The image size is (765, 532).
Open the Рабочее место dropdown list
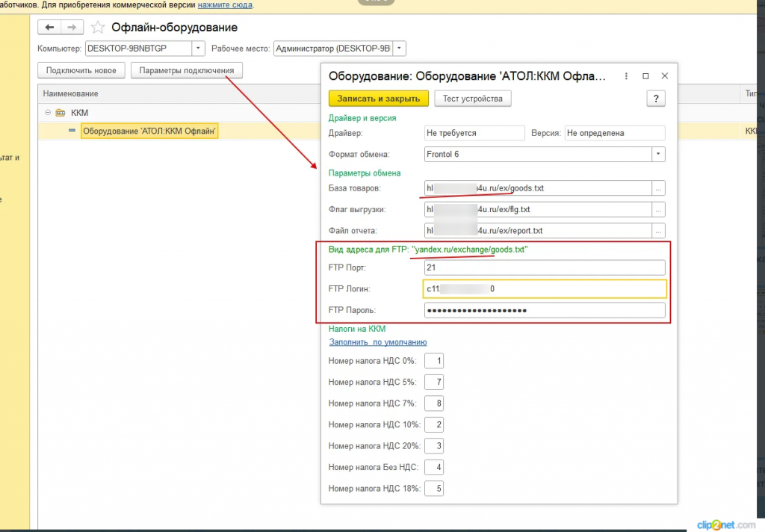click(399, 49)
